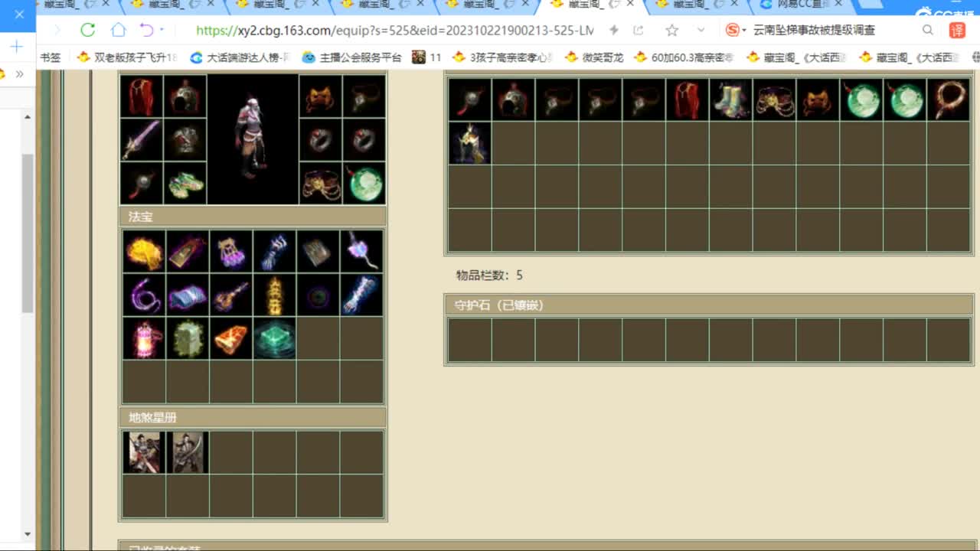Click the red cape in inventory grid
Viewport: 980px width, 551px height.
tap(688, 99)
